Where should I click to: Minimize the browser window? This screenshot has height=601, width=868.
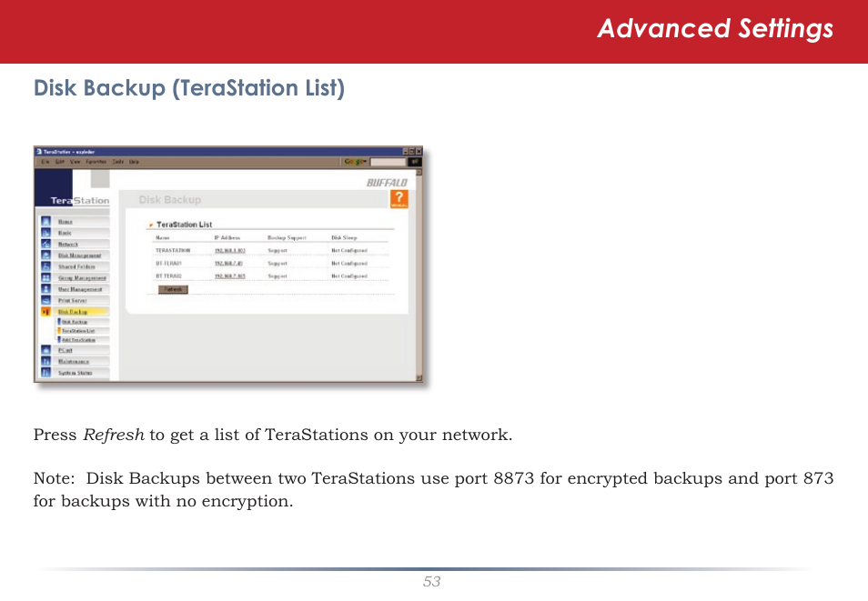pos(405,151)
